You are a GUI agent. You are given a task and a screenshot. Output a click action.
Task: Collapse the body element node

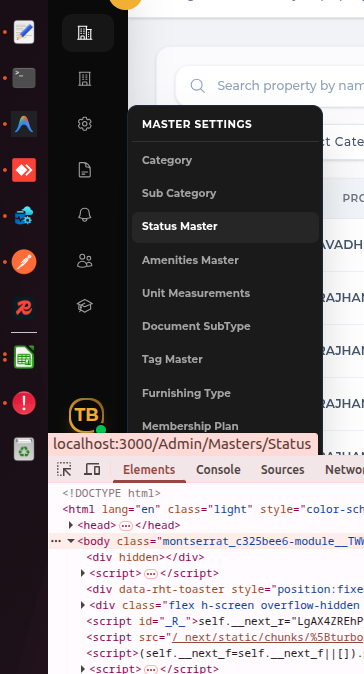pyautogui.click(x=71, y=541)
